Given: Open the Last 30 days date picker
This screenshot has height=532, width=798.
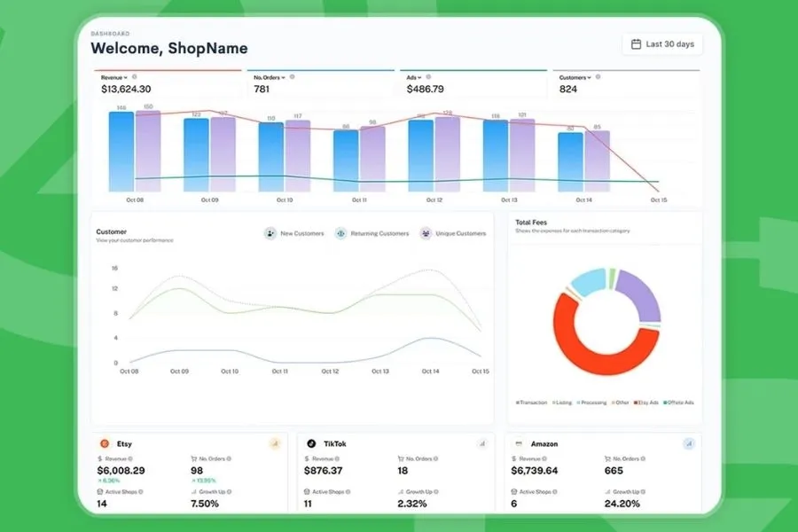Looking at the screenshot, I should click(x=662, y=44).
